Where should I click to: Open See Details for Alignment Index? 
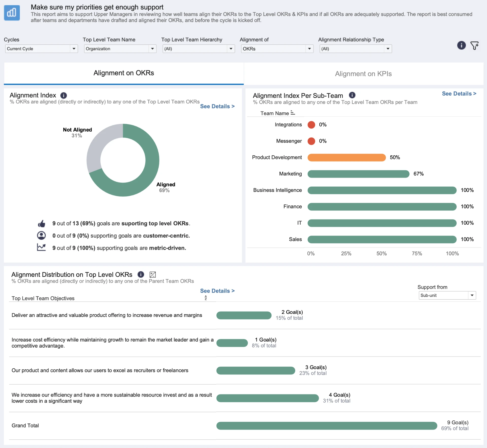(x=217, y=106)
